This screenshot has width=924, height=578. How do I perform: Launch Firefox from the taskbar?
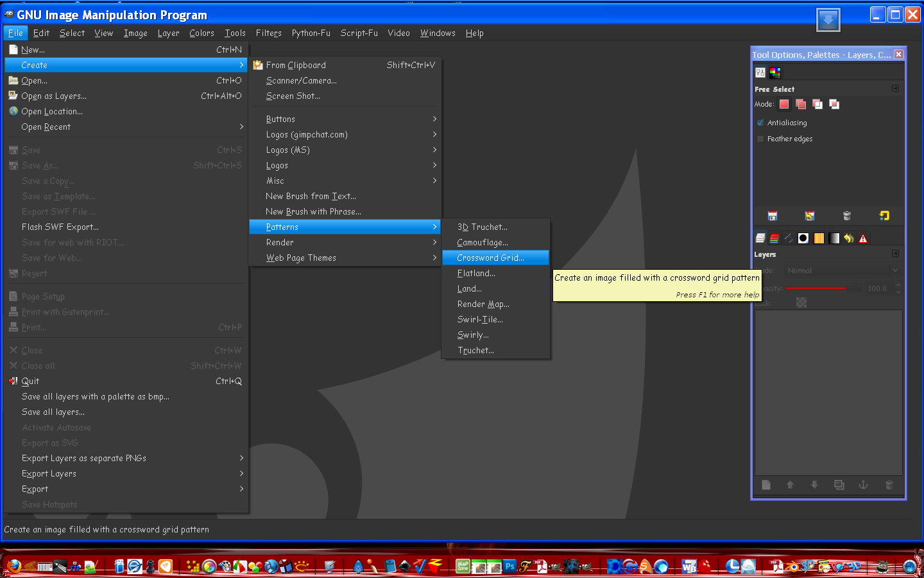[x=14, y=566]
